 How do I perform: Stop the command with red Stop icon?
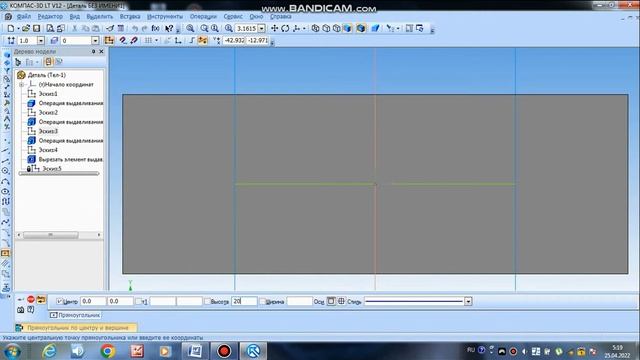click(x=31, y=300)
